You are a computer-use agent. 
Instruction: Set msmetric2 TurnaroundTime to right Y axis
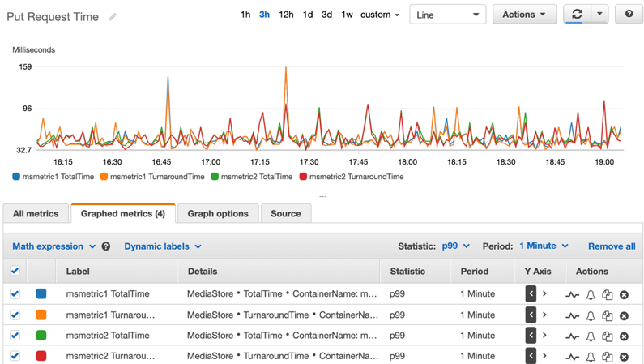(x=544, y=355)
